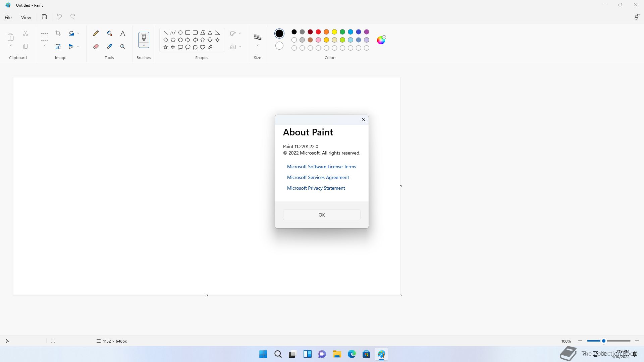Viewport: 644px width, 362px height.
Task: Click the 100% zoom level text
Action: [x=566, y=341]
